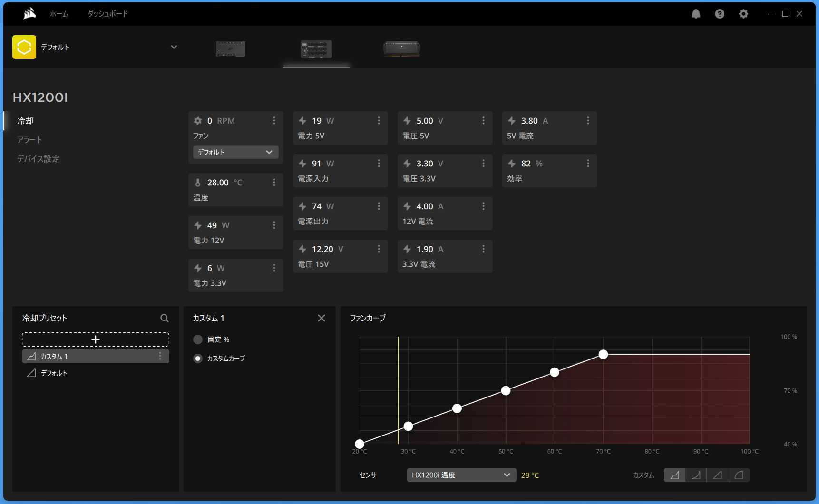819x504 pixels.
Task: Select the first fan curve shape preset
Action: (674, 475)
